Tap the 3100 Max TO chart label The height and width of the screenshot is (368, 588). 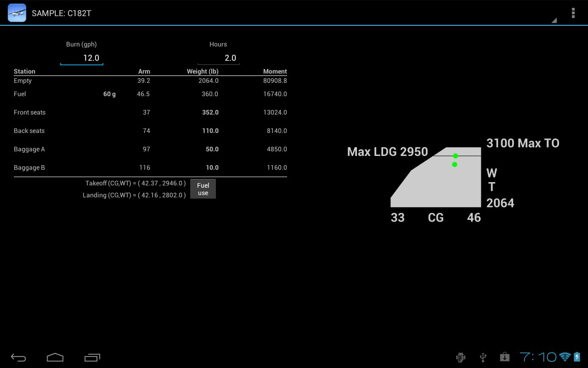point(523,143)
